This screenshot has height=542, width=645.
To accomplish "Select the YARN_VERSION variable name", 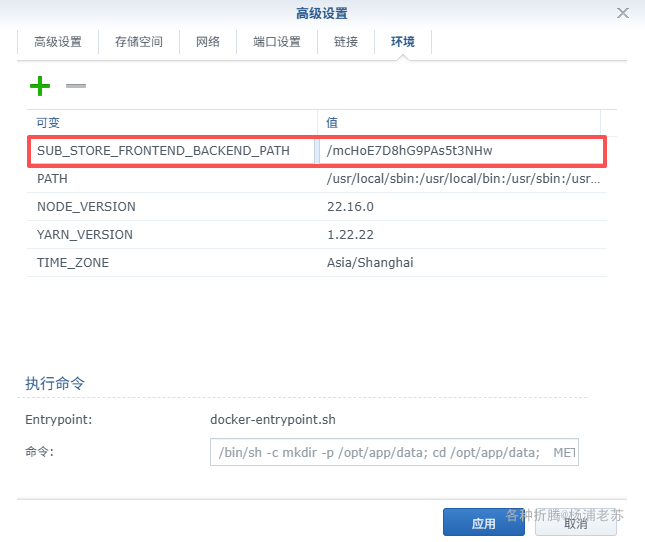I will click(85, 234).
